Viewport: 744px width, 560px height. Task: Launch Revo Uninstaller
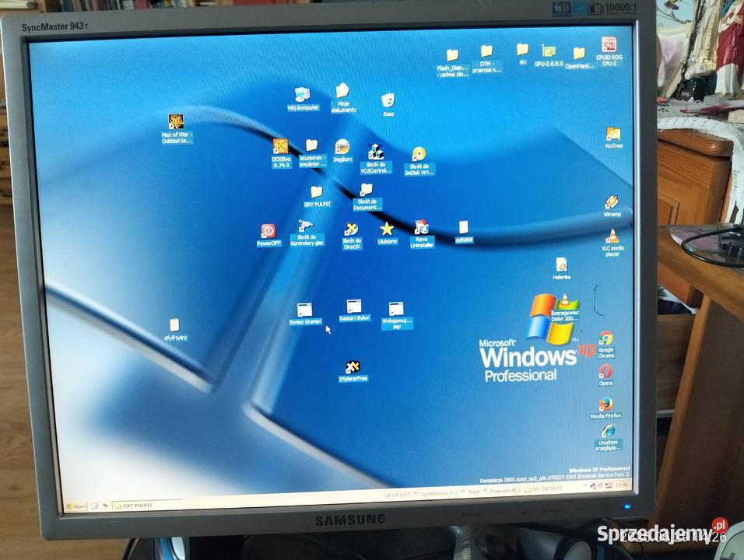[421, 234]
